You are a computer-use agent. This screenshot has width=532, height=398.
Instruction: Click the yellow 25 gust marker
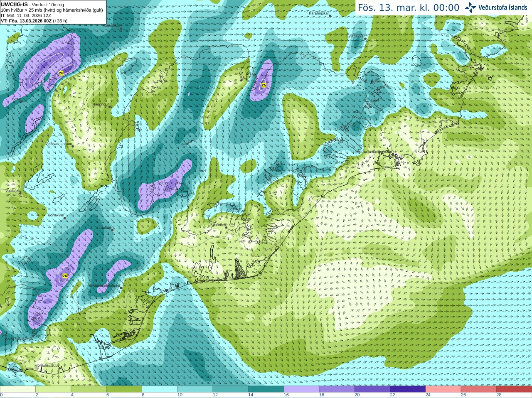pos(264,85)
